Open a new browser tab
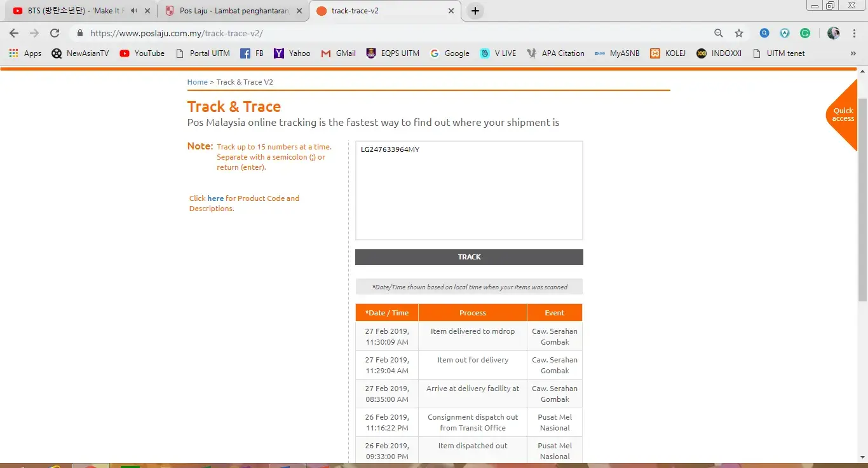This screenshot has width=868, height=468. (475, 11)
